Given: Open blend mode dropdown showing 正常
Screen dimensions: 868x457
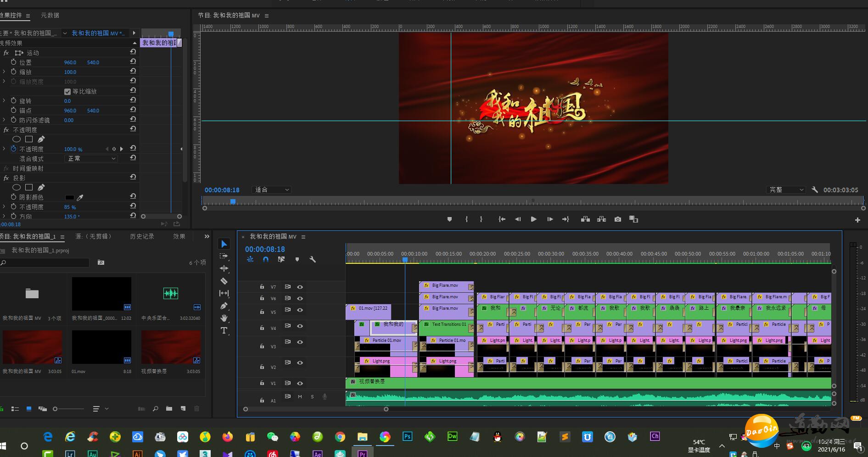Looking at the screenshot, I should click(91, 158).
